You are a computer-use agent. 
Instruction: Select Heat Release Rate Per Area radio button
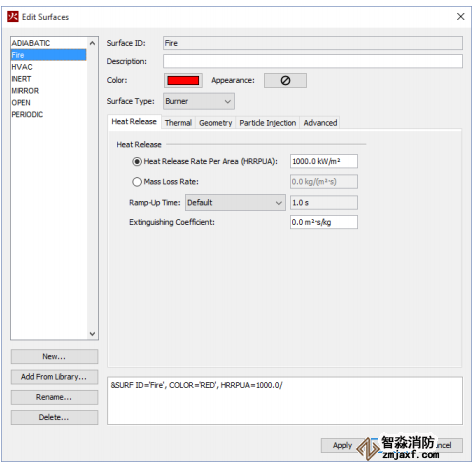coord(137,162)
